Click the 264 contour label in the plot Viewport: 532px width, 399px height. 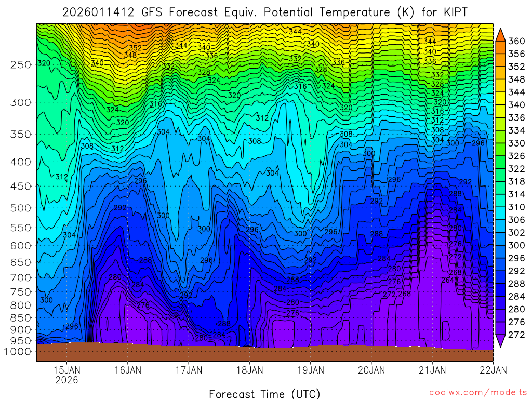(448, 280)
